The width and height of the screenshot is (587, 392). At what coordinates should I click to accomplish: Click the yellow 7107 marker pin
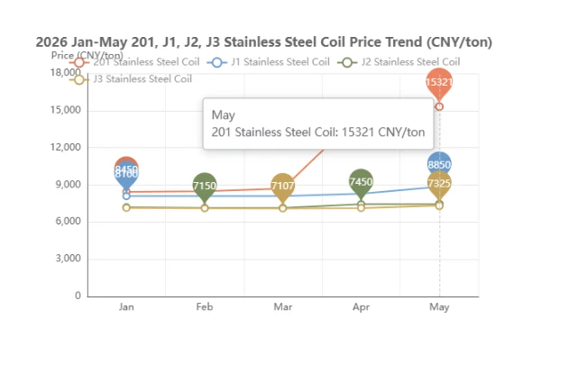point(282,187)
